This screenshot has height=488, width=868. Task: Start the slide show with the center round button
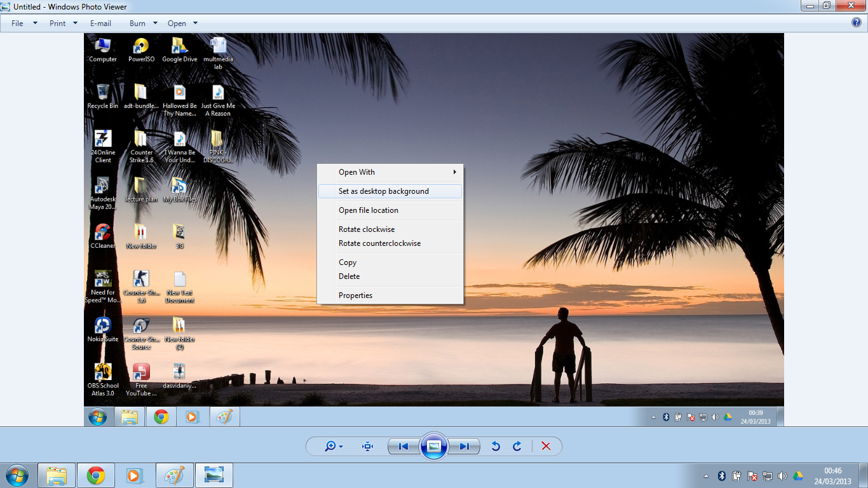(x=434, y=446)
